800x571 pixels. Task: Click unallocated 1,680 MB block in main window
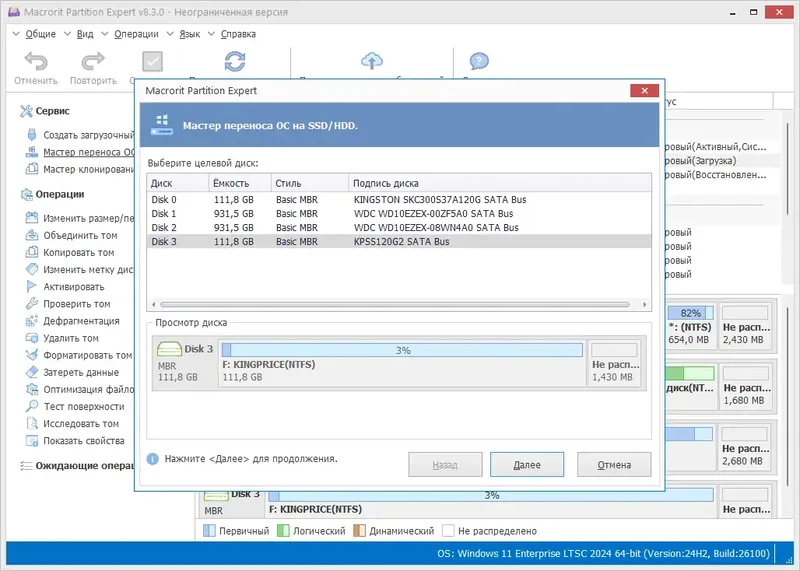point(746,387)
